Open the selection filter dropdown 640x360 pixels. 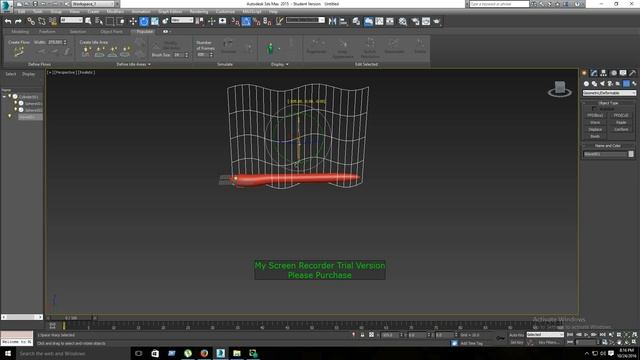click(71, 20)
